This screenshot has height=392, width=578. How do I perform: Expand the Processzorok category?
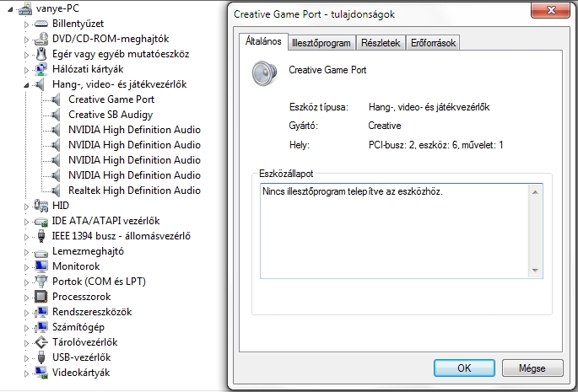tap(26, 298)
